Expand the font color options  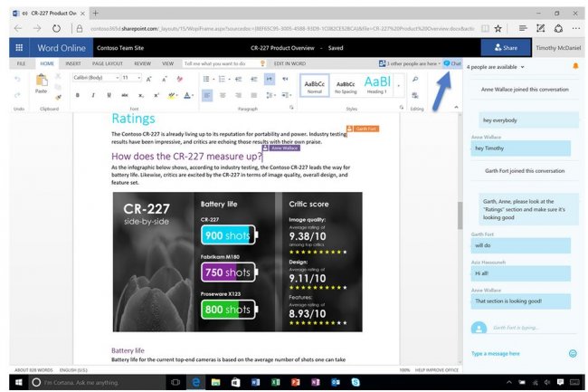click(193, 96)
